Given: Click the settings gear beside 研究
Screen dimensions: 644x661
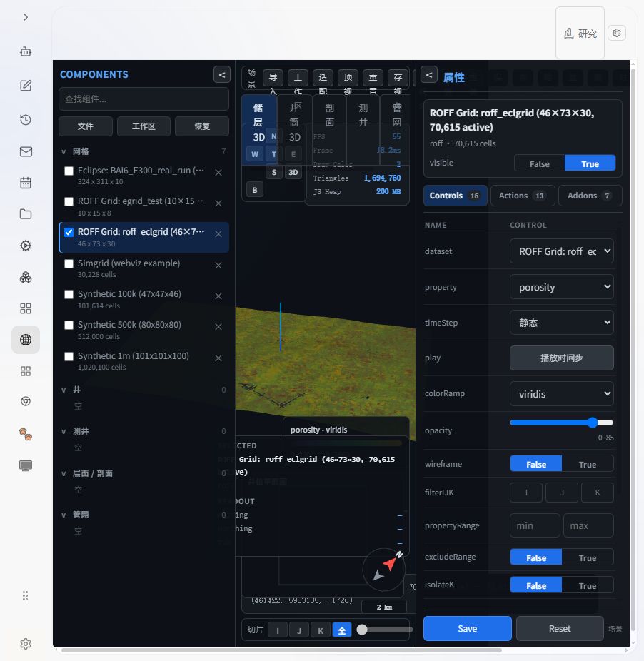Looking at the screenshot, I should coord(617,33).
